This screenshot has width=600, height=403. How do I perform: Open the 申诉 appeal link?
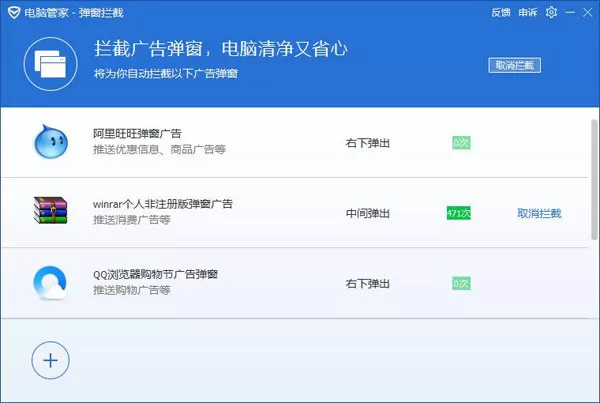pos(528,13)
